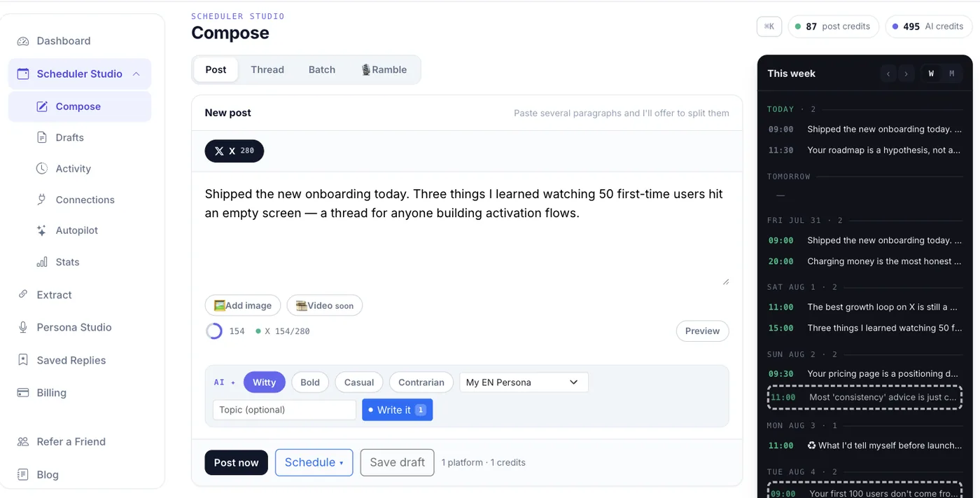Open Activity via its clock icon
The height and width of the screenshot is (498, 980).
(x=42, y=169)
